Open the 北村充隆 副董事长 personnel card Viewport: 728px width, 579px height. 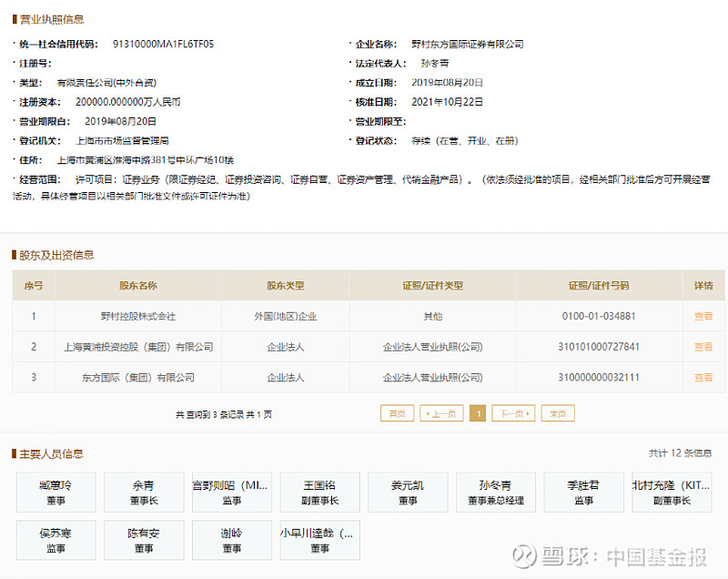pyautogui.click(x=672, y=493)
